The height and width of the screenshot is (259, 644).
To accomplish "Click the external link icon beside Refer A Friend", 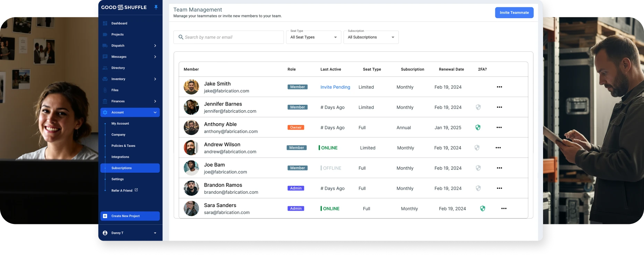I will [x=136, y=190].
